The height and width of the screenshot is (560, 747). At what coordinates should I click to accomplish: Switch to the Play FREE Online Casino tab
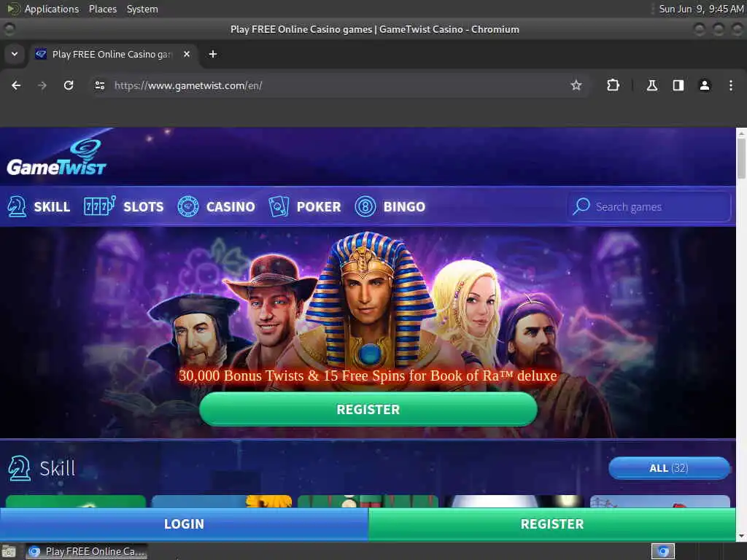112,54
